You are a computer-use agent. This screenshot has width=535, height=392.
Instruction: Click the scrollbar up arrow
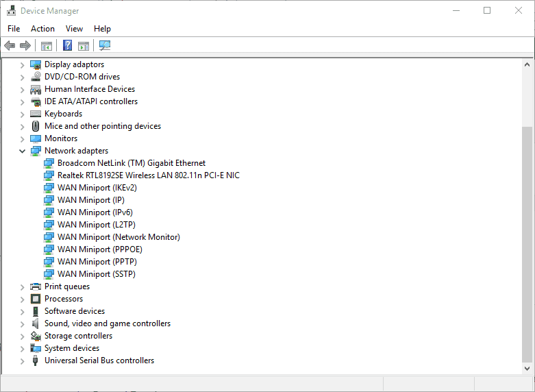[x=527, y=64]
